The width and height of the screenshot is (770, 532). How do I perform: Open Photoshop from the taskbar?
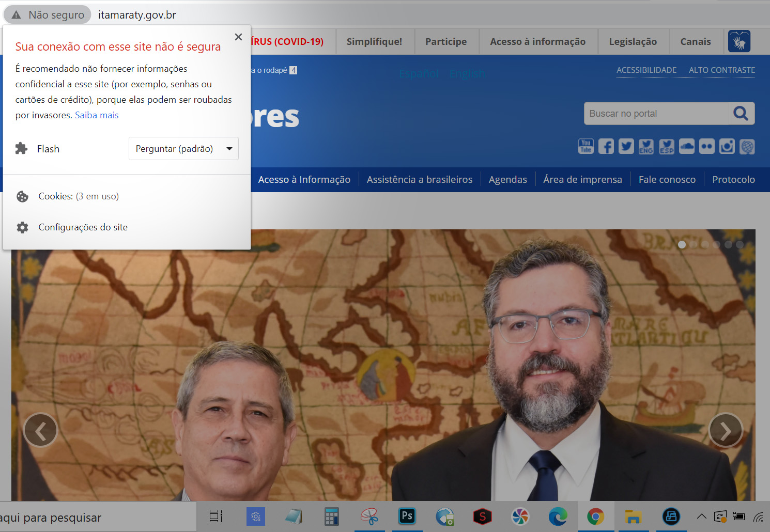(x=407, y=517)
